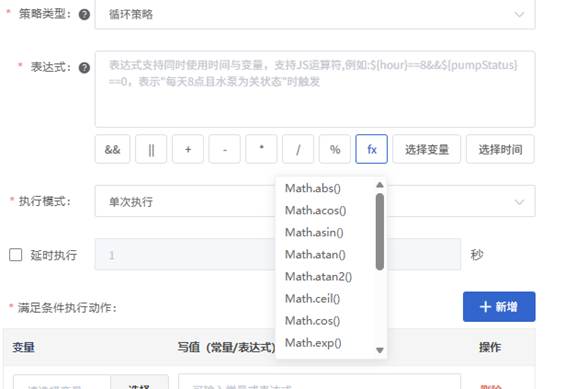Insert the && operator into the expression
Screen dimensions: 576x389
pyautogui.click(x=112, y=149)
